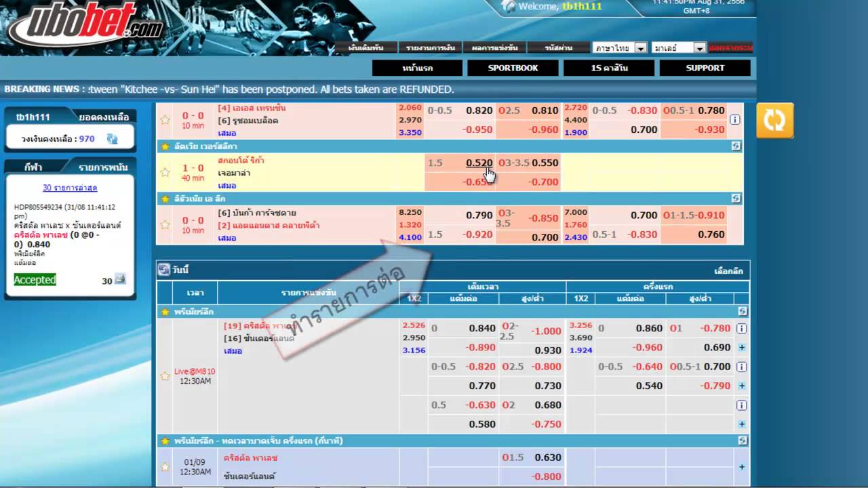Select handicap odds 0.520 for สกอนโต้ ริก้า
868x488 pixels.
479,163
